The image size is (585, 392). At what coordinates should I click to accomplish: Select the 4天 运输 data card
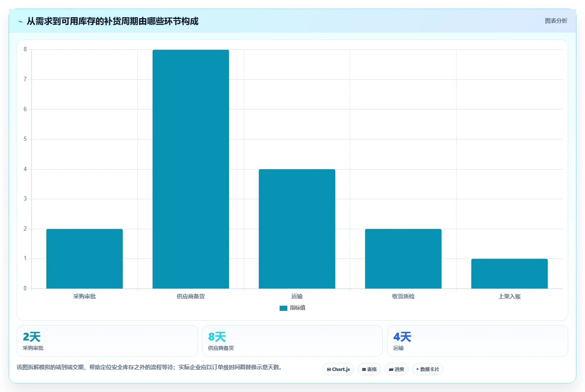(x=477, y=341)
